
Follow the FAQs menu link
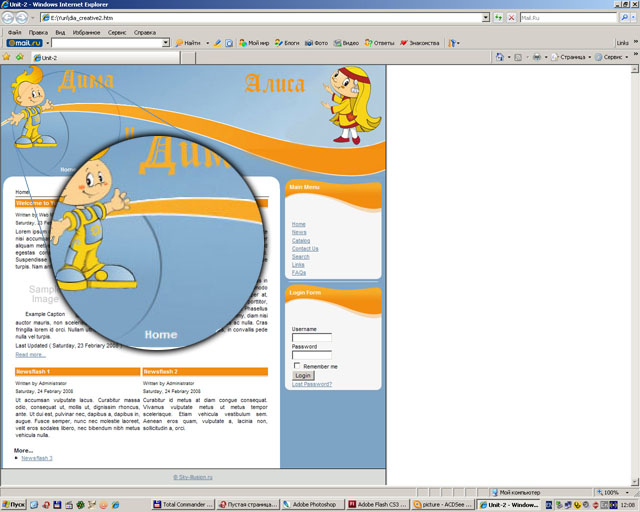[x=299, y=273]
